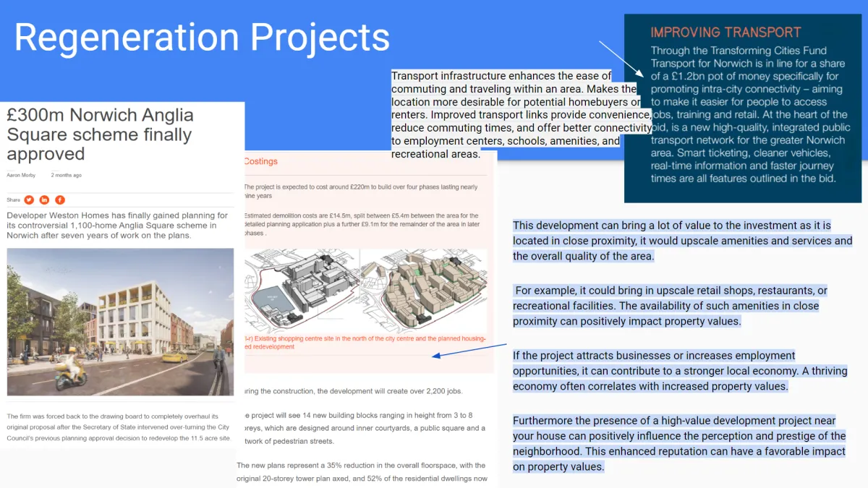The image size is (868, 488).
Task: Click the Facebook share icon
Action: click(x=60, y=200)
